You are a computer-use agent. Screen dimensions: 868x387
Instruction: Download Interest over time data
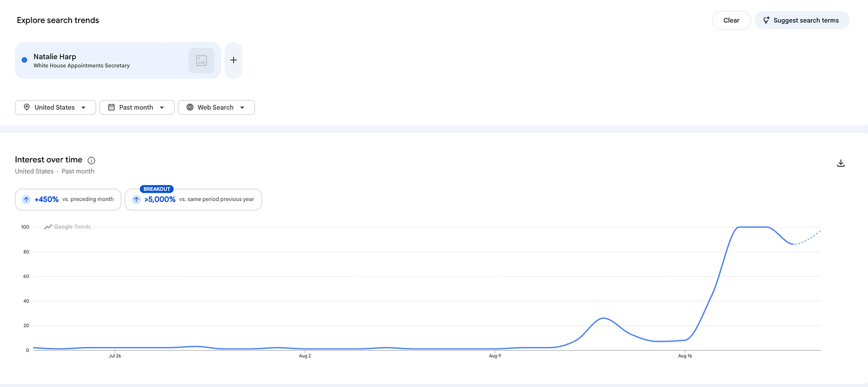(x=841, y=163)
